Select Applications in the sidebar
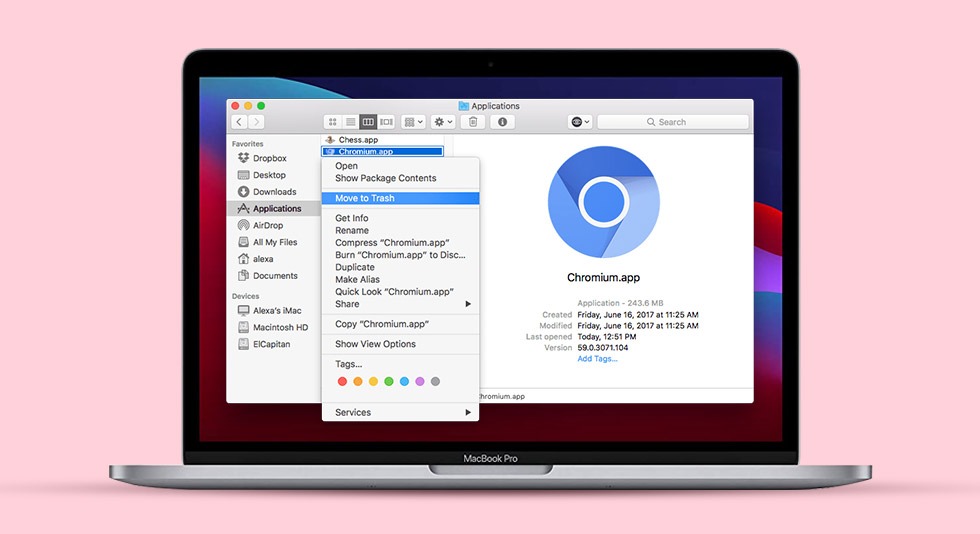This screenshot has height=534, width=980. [x=274, y=208]
